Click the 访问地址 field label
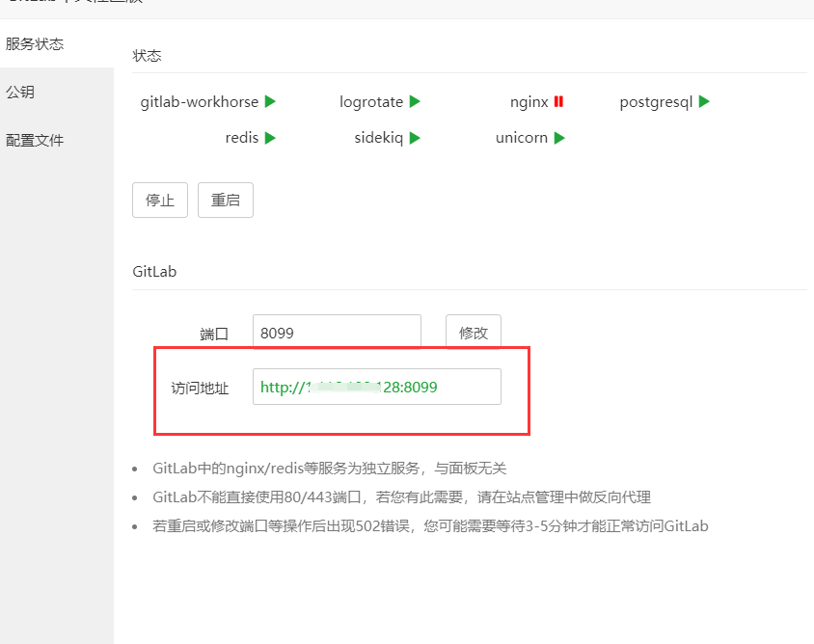 (200, 388)
